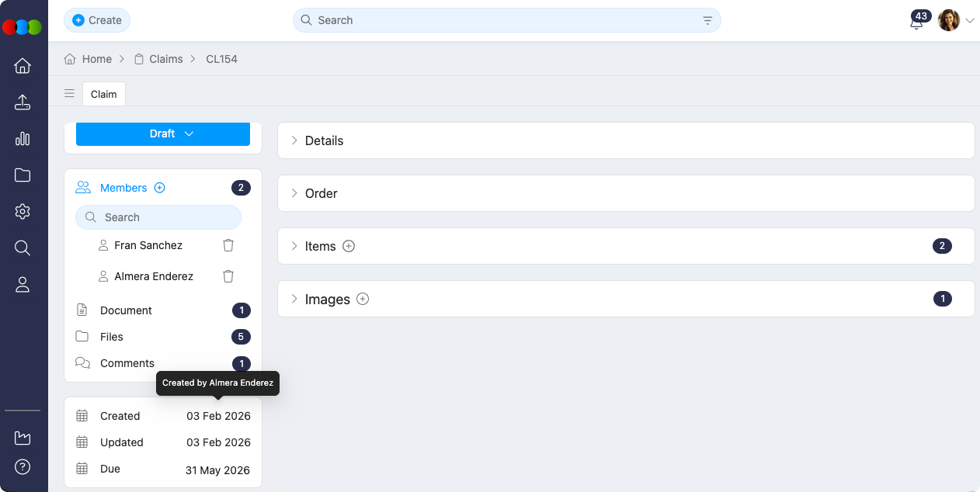Click the notifications bell icon
The width and height of the screenshot is (980, 492).
[916, 23]
